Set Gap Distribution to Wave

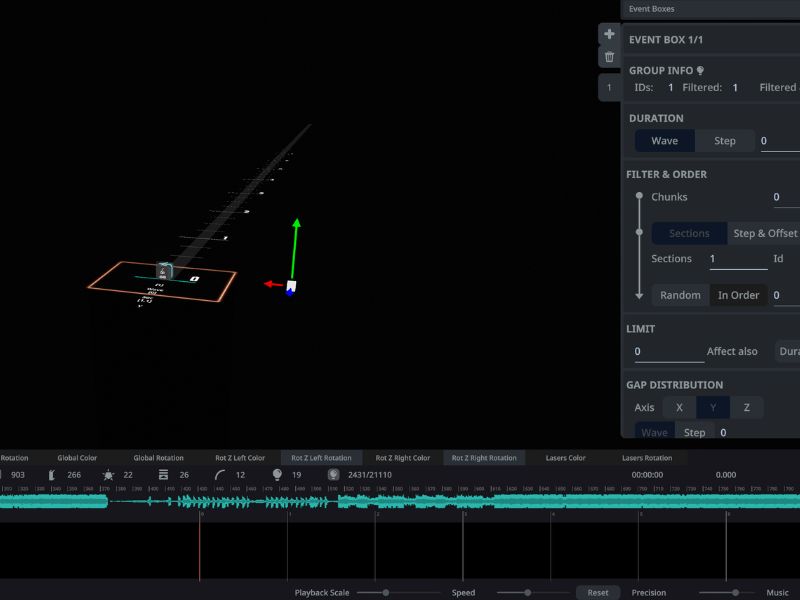pyautogui.click(x=654, y=432)
